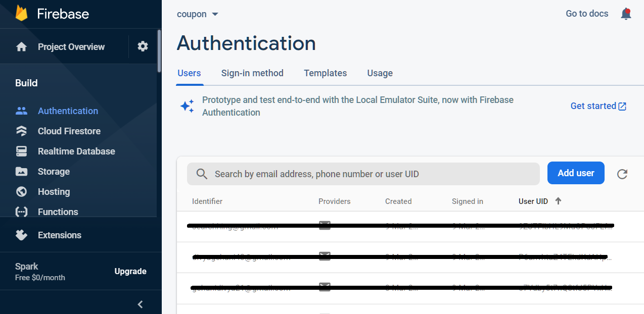Viewport: 644px width, 314px height.
Task: Click the Cloud Firestore icon
Action: [21, 131]
